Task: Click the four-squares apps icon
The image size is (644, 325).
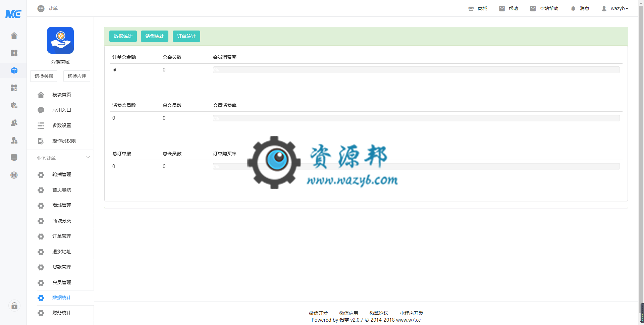Action: click(14, 53)
